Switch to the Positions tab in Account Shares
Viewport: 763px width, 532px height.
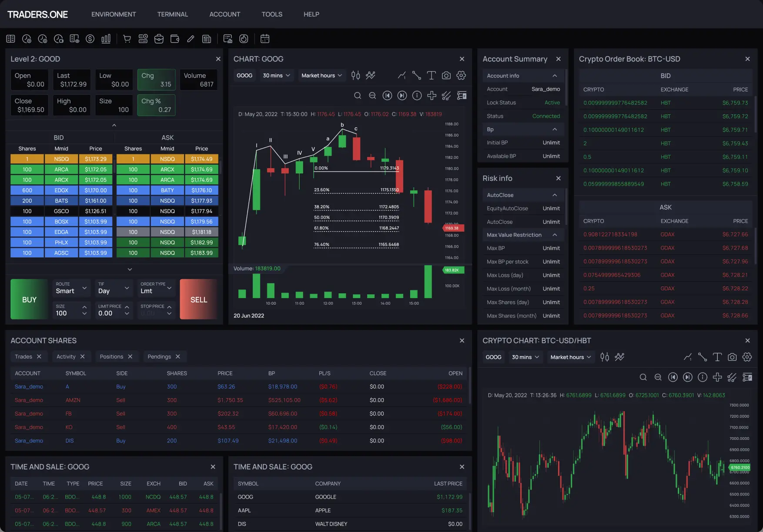point(111,356)
